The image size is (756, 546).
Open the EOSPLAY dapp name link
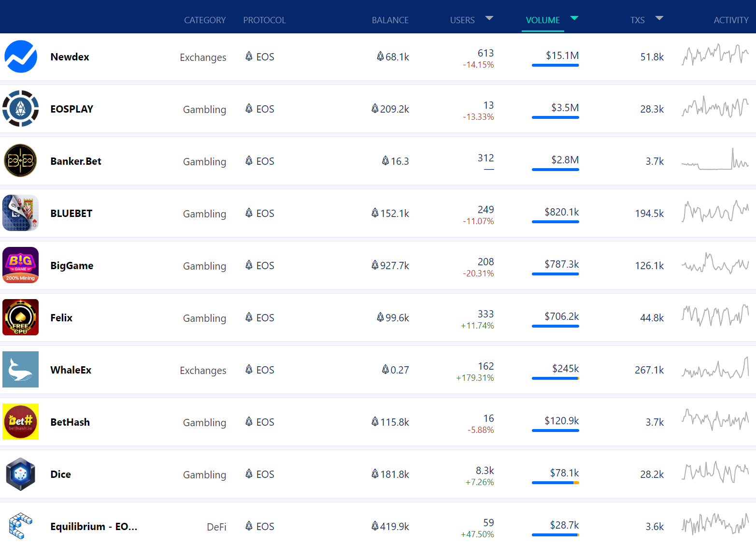(x=72, y=109)
